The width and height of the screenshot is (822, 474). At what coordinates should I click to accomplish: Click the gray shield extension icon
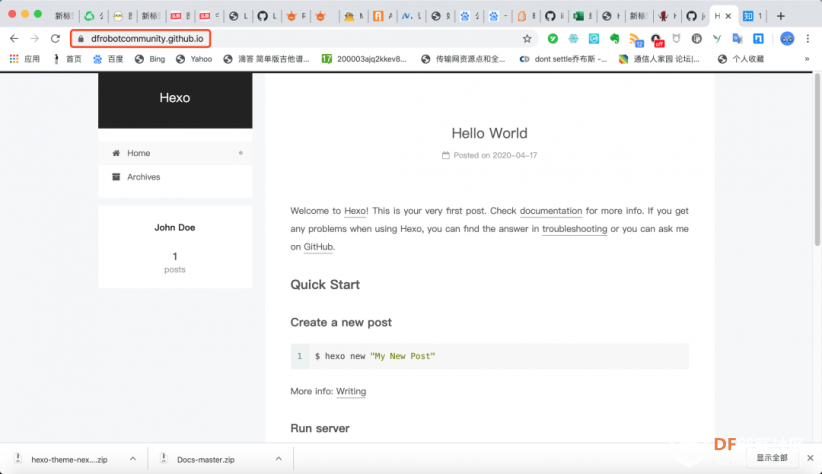tap(676, 38)
